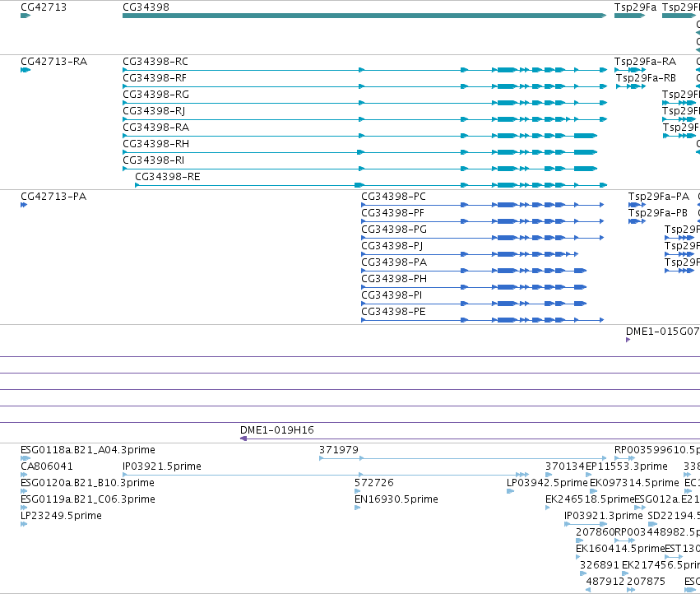Click the teal arrow under the CG42713 gene

pyautogui.click(x=25, y=16)
